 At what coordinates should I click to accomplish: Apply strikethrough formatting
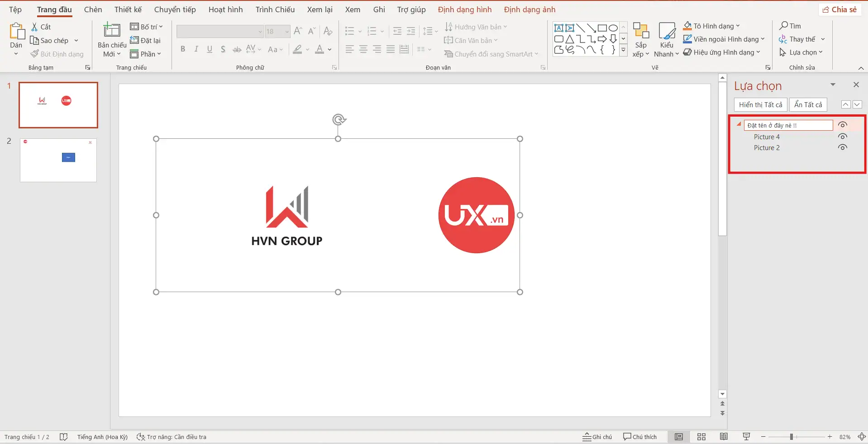pyautogui.click(x=236, y=49)
